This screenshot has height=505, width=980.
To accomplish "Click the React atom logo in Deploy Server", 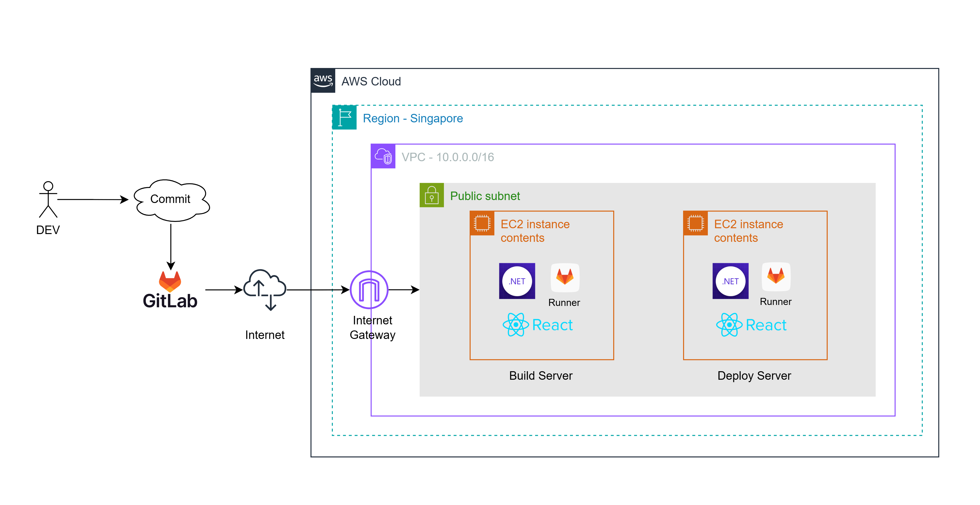I will [729, 324].
